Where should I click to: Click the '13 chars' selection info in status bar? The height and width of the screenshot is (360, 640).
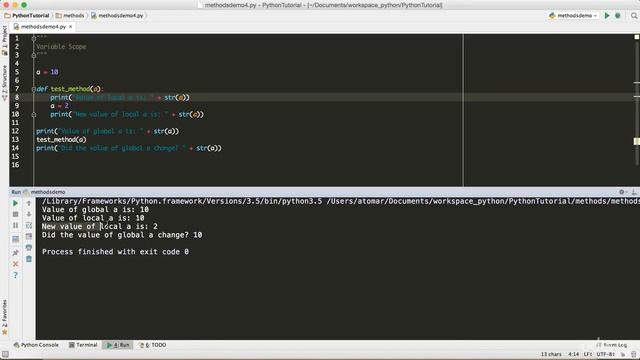click(551, 354)
